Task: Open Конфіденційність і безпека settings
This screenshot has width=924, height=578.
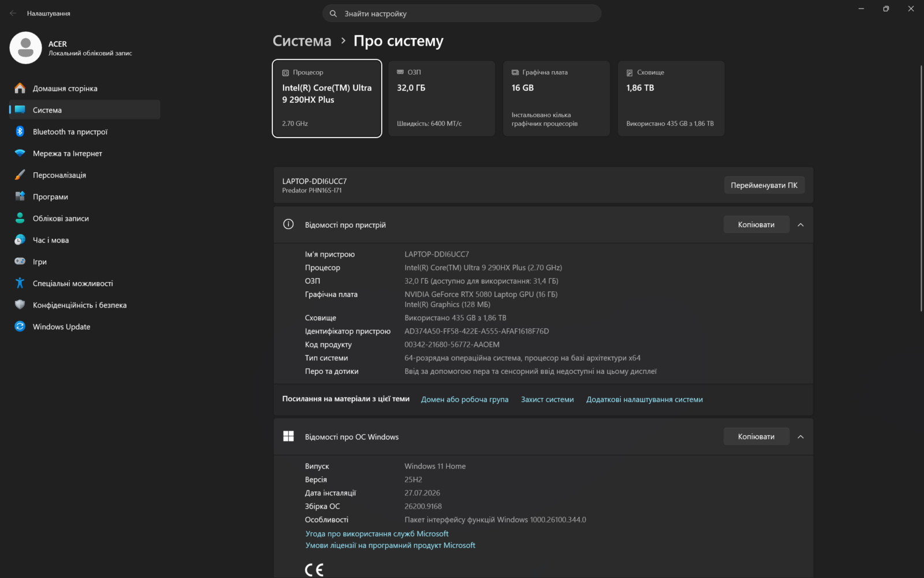Action: point(84,305)
